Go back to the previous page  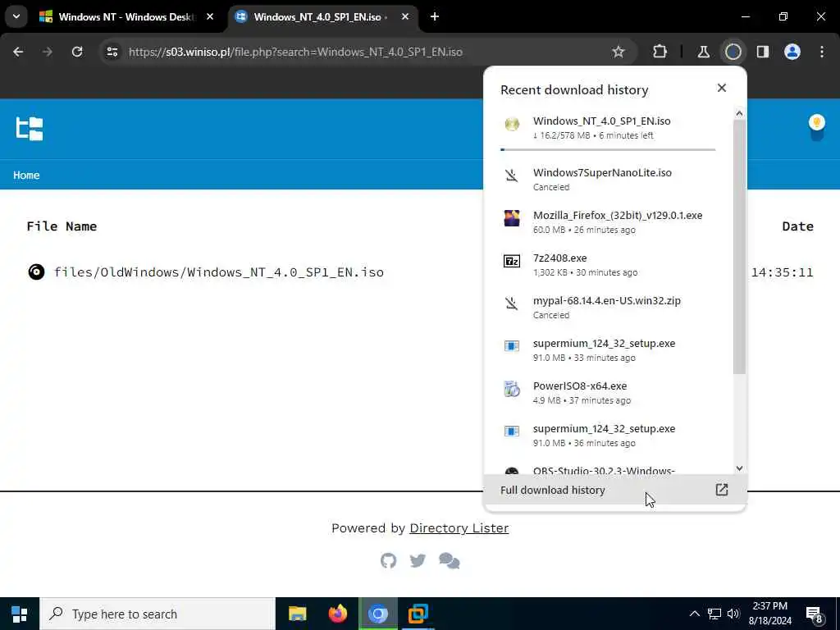pos(18,52)
